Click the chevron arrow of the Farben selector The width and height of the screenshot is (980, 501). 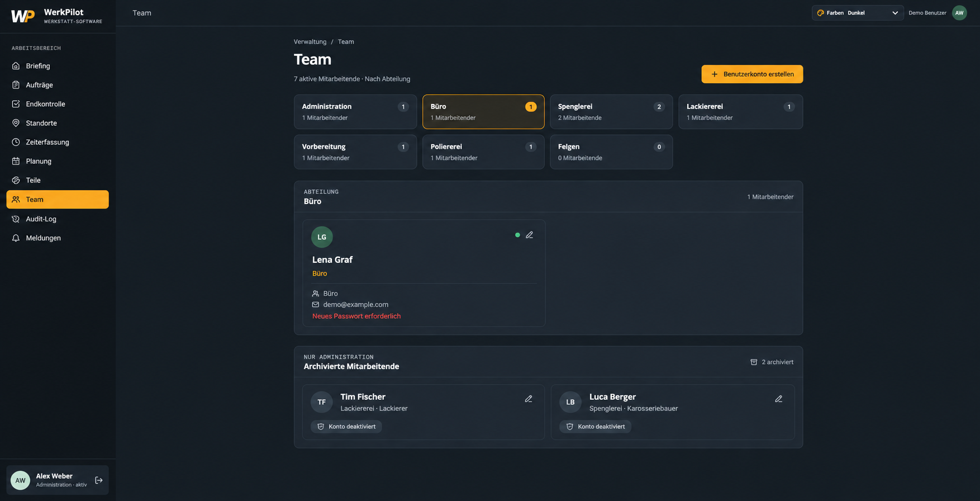click(x=895, y=13)
